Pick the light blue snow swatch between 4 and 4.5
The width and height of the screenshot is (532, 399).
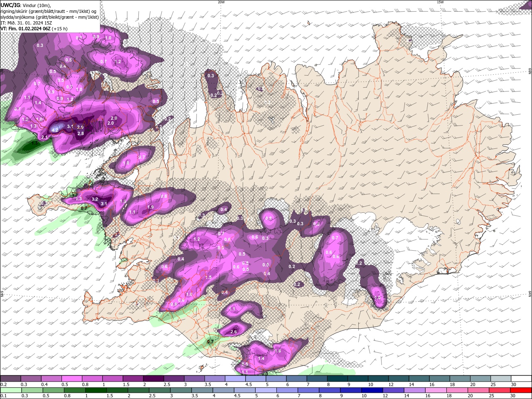pos(235,379)
